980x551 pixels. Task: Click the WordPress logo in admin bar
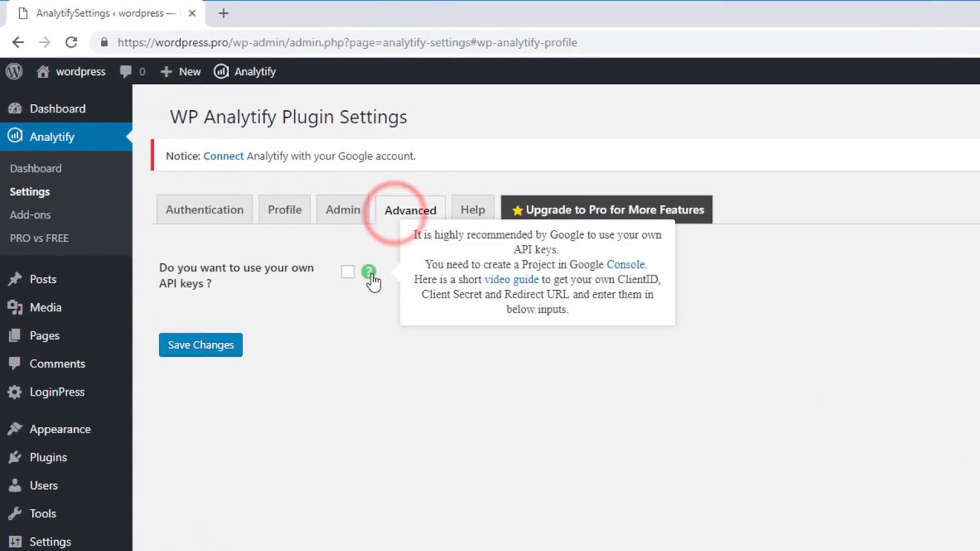14,71
